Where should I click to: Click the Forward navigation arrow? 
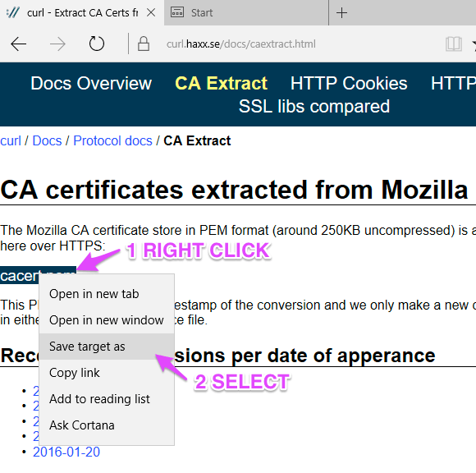(x=57, y=44)
